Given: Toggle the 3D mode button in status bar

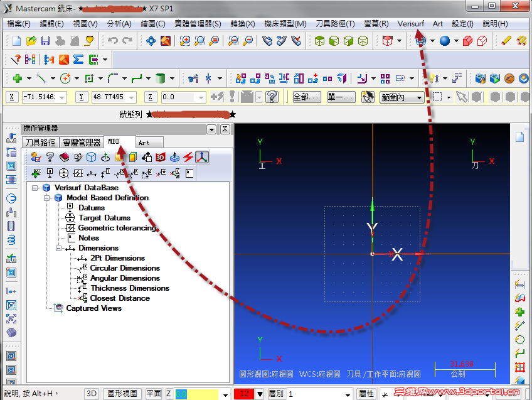Looking at the screenshot, I should pyautogui.click(x=92, y=394).
